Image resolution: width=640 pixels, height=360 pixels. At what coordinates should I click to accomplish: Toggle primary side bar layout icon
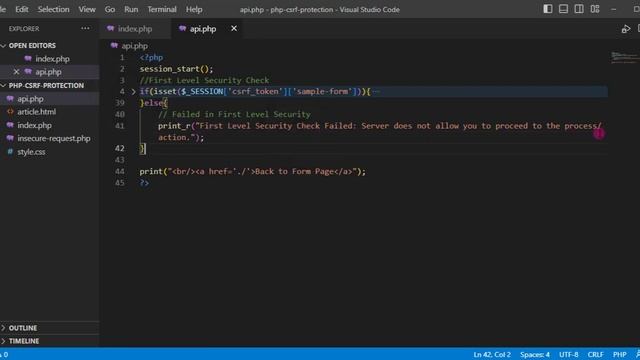tap(548, 9)
